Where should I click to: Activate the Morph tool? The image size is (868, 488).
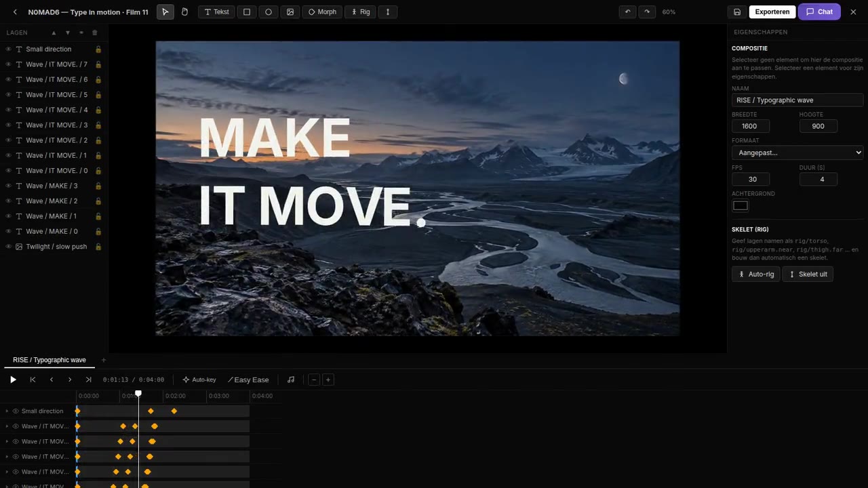pyautogui.click(x=322, y=12)
